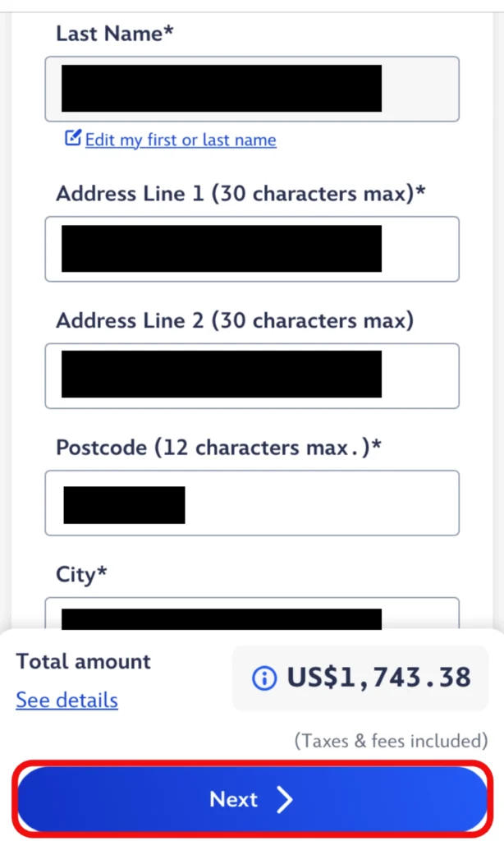
Task: Click into the City input field
Action: tap(251, 616)
